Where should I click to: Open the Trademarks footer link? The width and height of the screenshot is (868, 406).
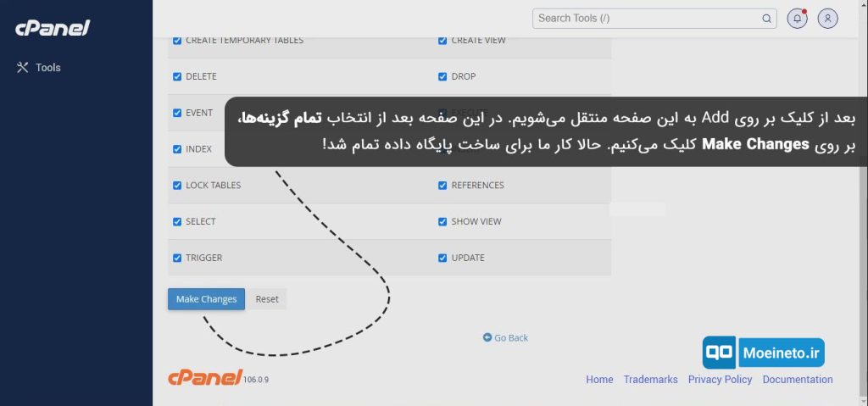[650, 380]
